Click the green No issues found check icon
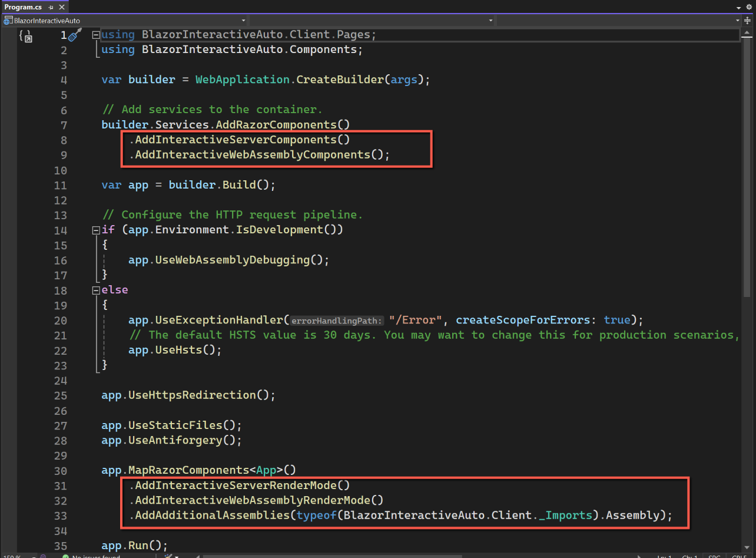 67,556
